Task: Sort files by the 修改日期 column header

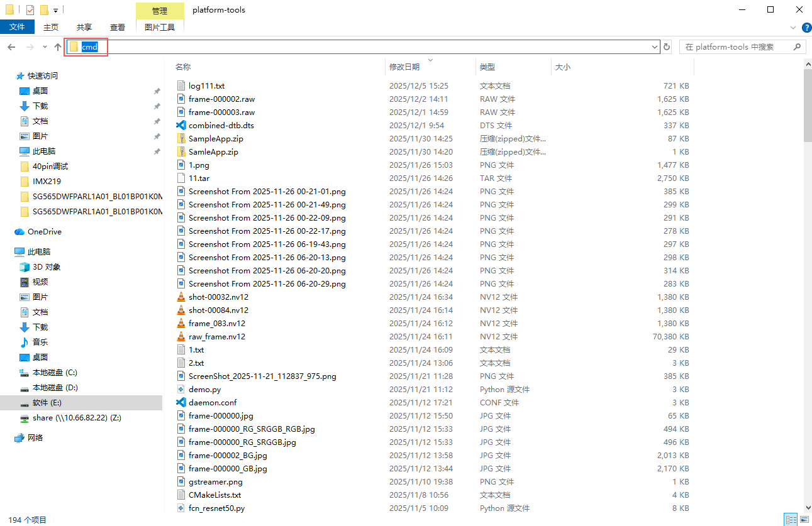Action: click(404, 67)
